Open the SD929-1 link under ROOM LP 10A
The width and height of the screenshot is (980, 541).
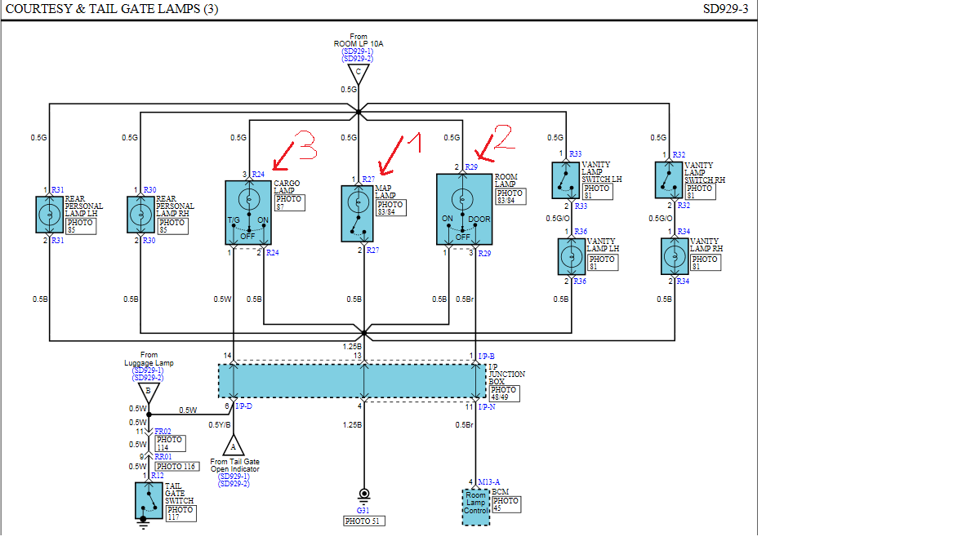(x=358, y=51)
